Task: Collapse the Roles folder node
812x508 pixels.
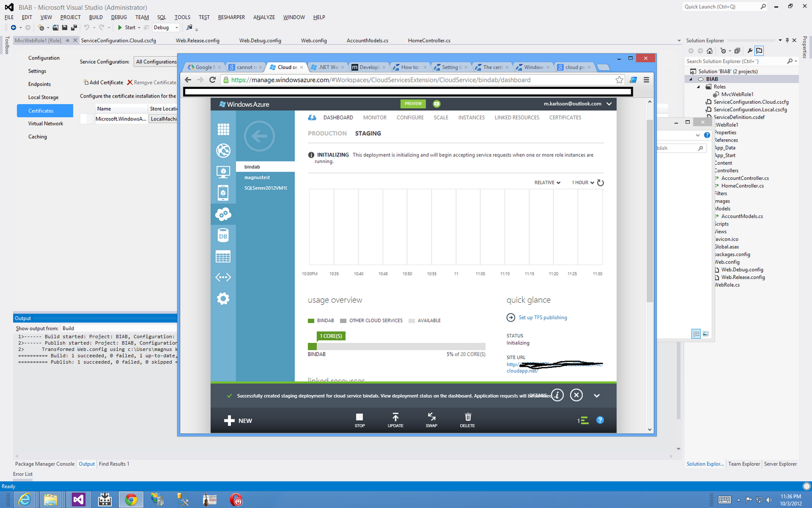Action: [x=698, y=87]
